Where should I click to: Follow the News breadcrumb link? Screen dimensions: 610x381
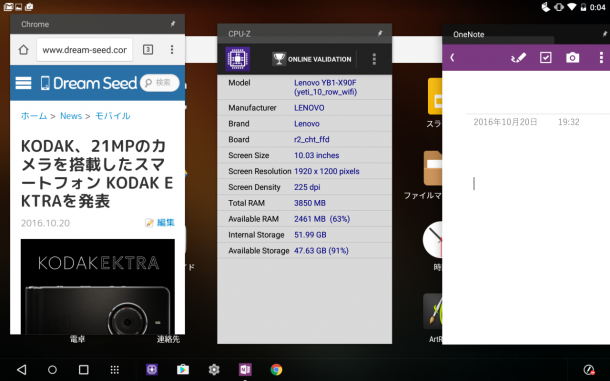pyautogui.click(x=71, y=116)
